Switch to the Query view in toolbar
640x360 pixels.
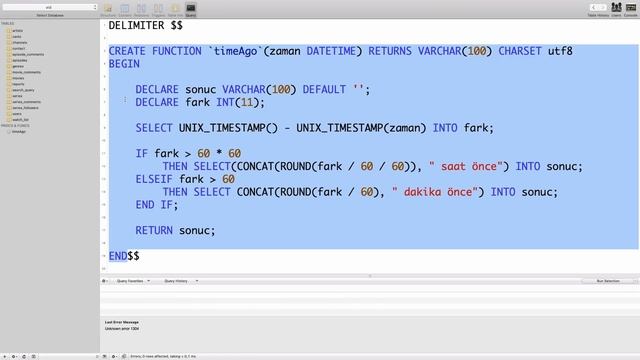(191, 10)
